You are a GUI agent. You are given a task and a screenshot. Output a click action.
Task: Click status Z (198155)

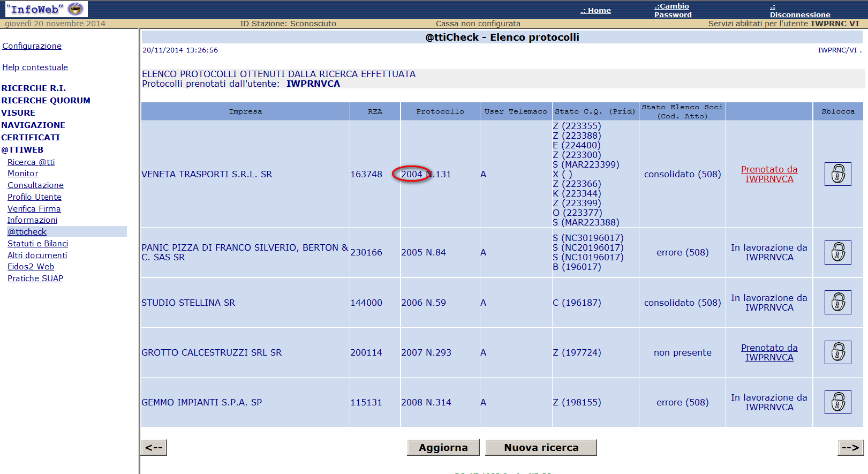pyautogui.click(x=577, y=402)
